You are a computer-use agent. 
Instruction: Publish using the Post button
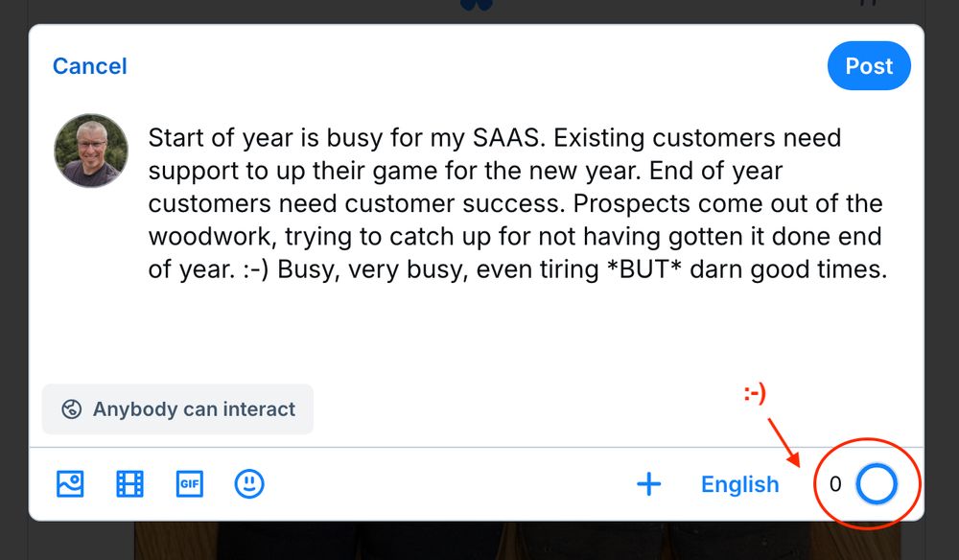(x=869, y=66)
